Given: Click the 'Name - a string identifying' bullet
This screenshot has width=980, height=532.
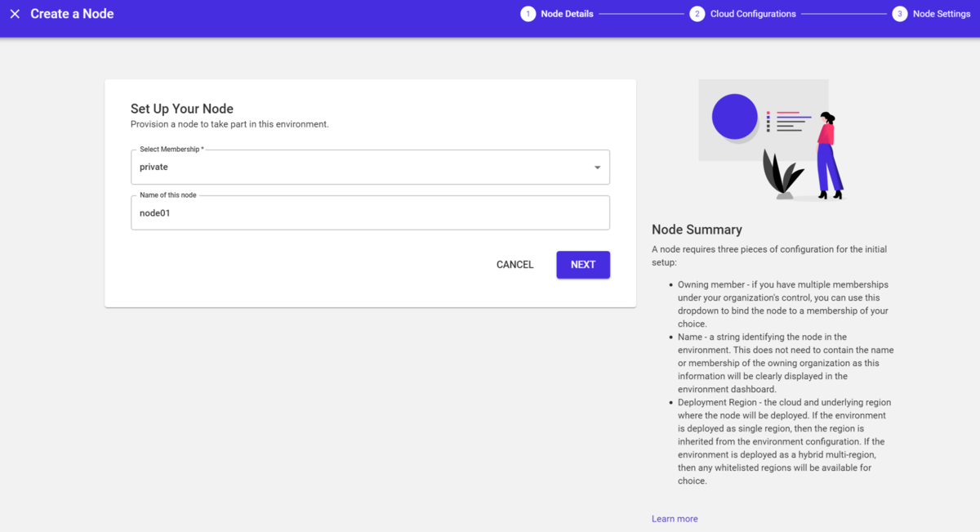Looking at the screenshot, I should tap(786, 363).
